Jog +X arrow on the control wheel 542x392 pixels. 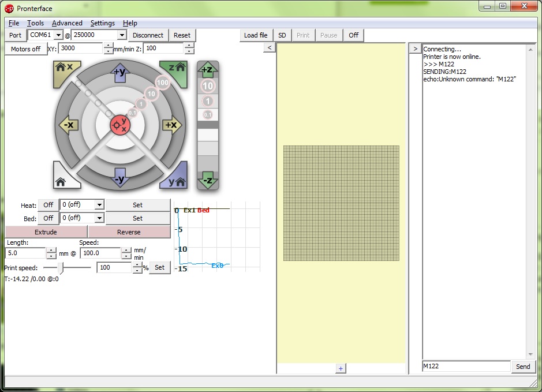171,125
